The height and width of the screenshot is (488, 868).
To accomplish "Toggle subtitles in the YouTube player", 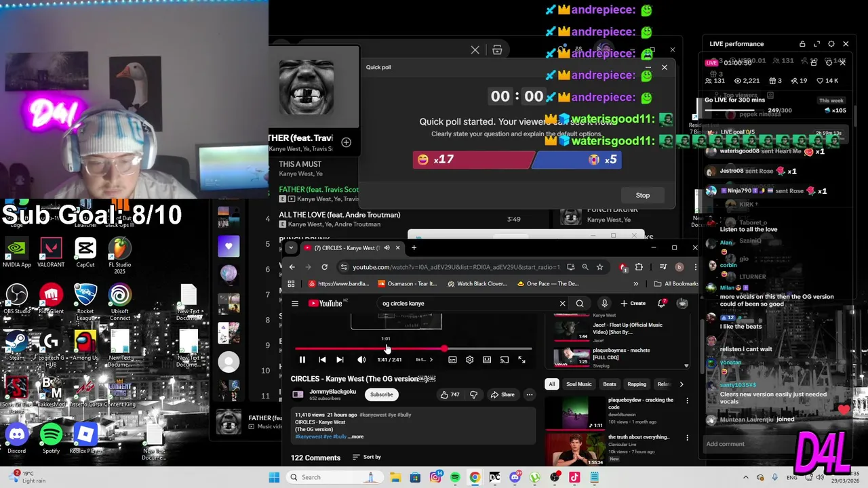I will coord(452,360).
